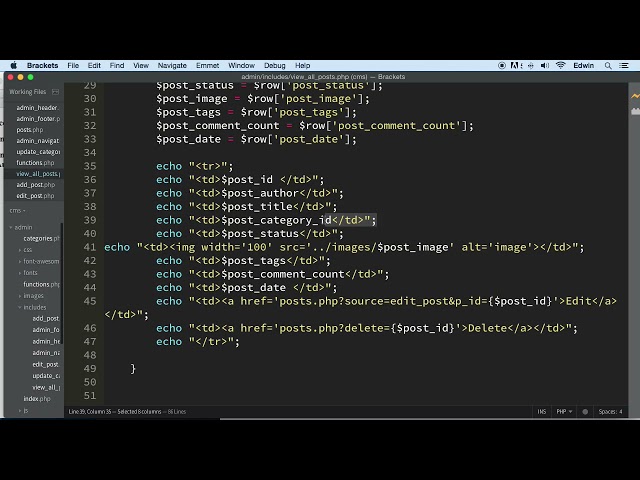The image size is (640, 480).
Task: Open the Emmet menu
Action: (207, 65)
